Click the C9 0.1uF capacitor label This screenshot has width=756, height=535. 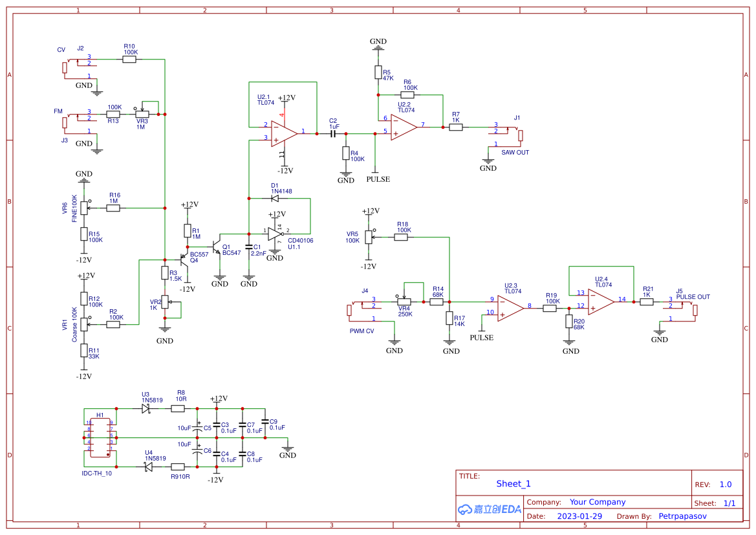pos(277,424)
